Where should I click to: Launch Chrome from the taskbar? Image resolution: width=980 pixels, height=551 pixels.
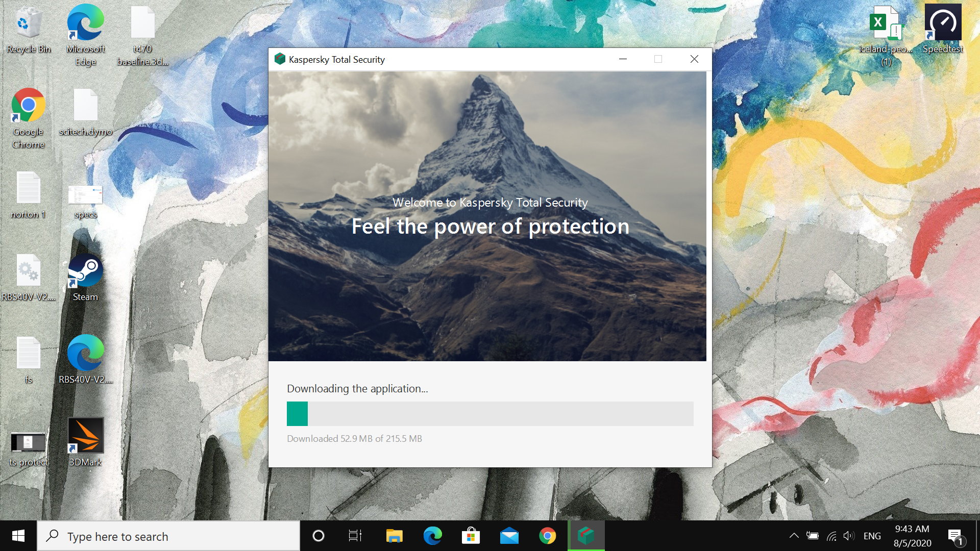coord(547,536)
